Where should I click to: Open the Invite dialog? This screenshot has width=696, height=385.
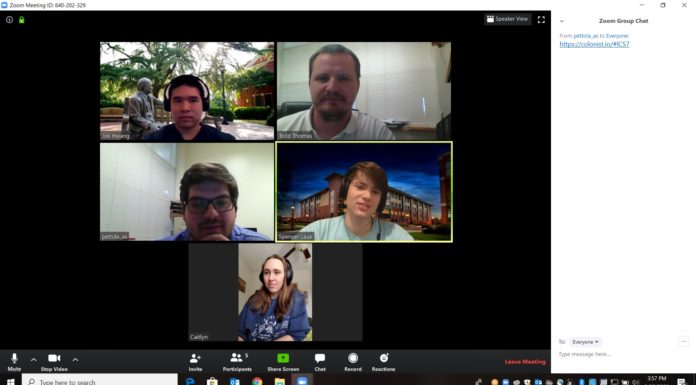tap(195, 362)
